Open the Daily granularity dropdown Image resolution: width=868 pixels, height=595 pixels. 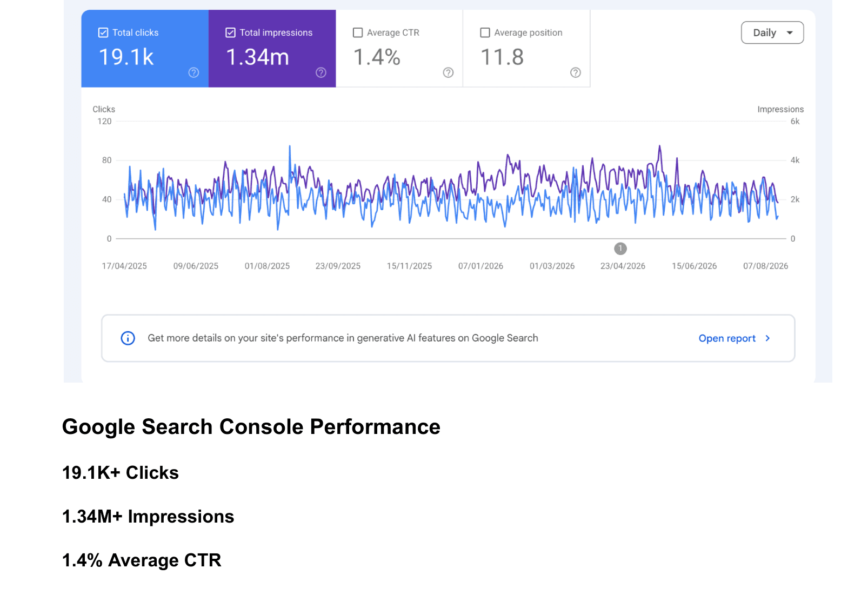click(772, 32)
